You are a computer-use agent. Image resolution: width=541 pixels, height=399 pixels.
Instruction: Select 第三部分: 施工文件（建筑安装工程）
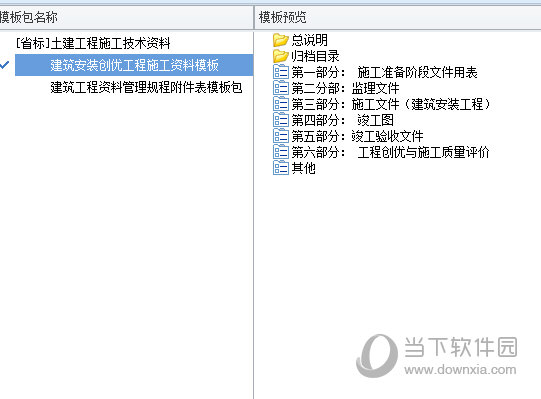(391, 104)
